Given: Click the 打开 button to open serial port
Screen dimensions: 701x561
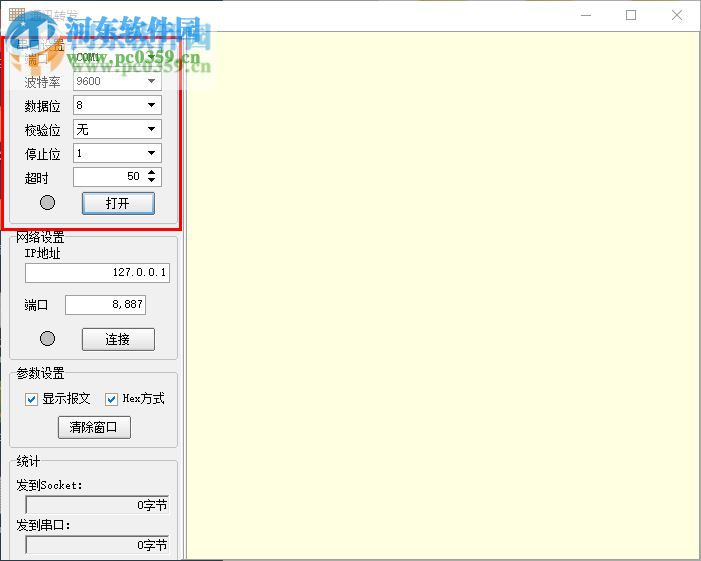Looking at the screenshot, I should 118,203.
